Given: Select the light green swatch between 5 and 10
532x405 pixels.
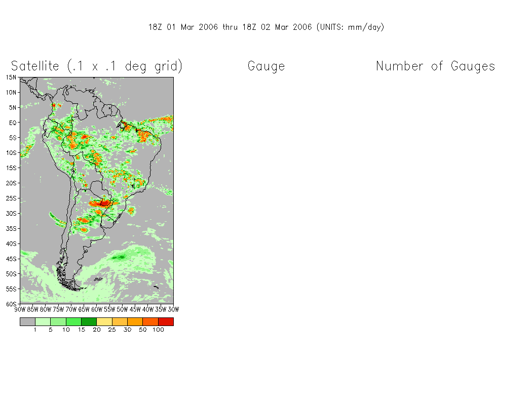Looking at the screenshot, I should click(58, 321).
